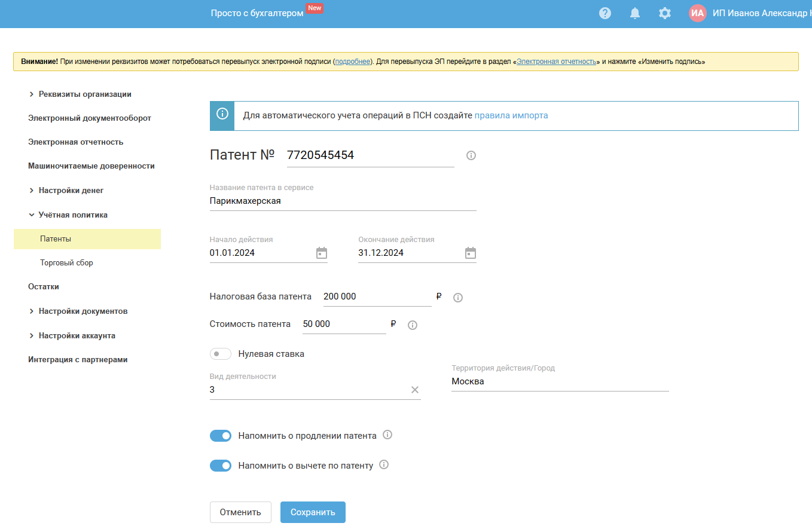Click calendar icon for Начало действия
This screenshot has height=526, width=812.
[x=322, y=253]
